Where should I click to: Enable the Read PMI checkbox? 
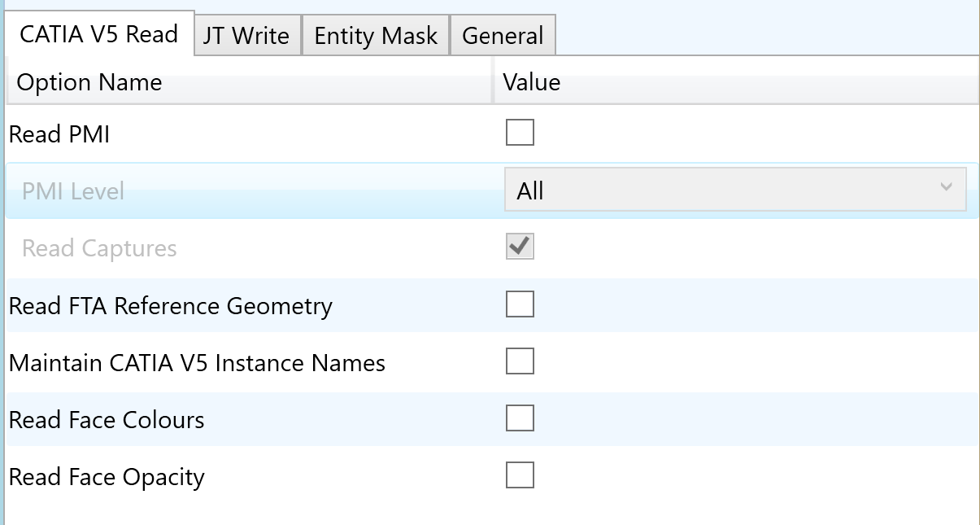click(x=520, y=132)
